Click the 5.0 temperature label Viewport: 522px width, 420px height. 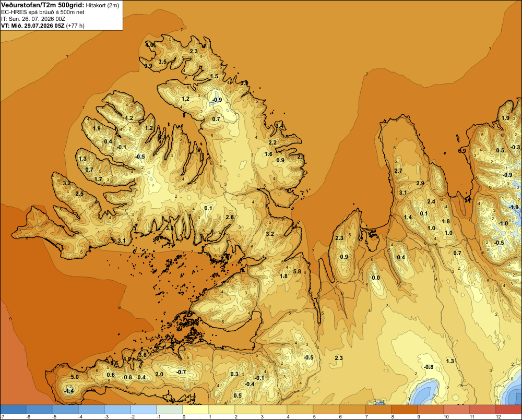75,377
